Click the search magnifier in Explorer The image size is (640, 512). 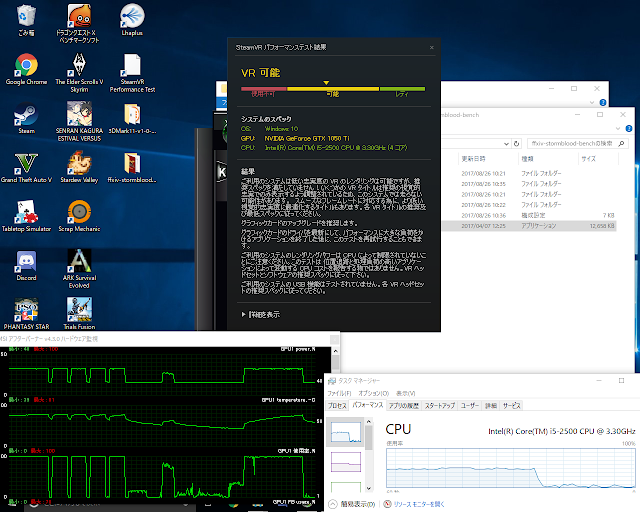click(x=621, y=144)
